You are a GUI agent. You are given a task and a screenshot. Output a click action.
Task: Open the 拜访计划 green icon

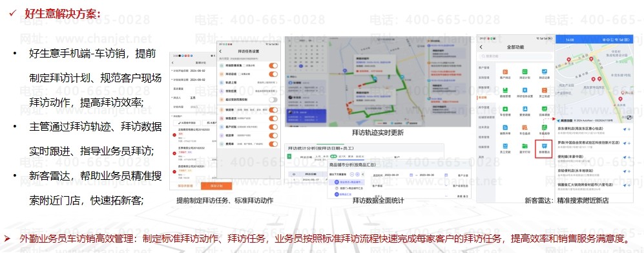(525, 73)
